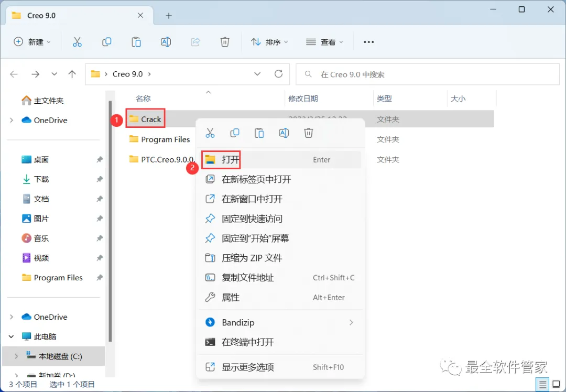Viewport: 566px width, 392px height.
Task: Sort by the 大小 column header
Action: coord(458,99)
